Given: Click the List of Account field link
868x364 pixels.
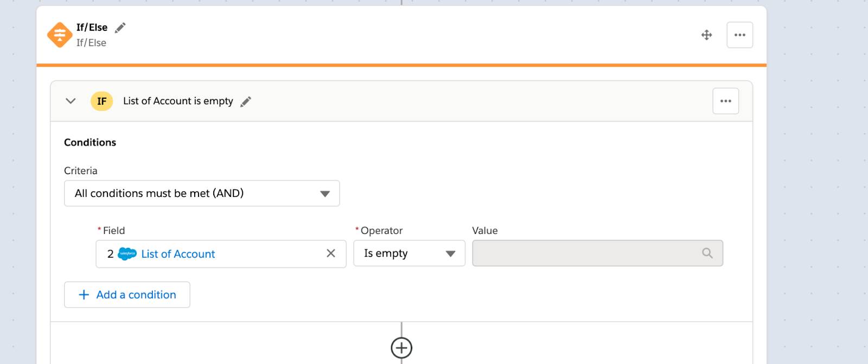Looking at the screenshot, I should coord(178,254).
